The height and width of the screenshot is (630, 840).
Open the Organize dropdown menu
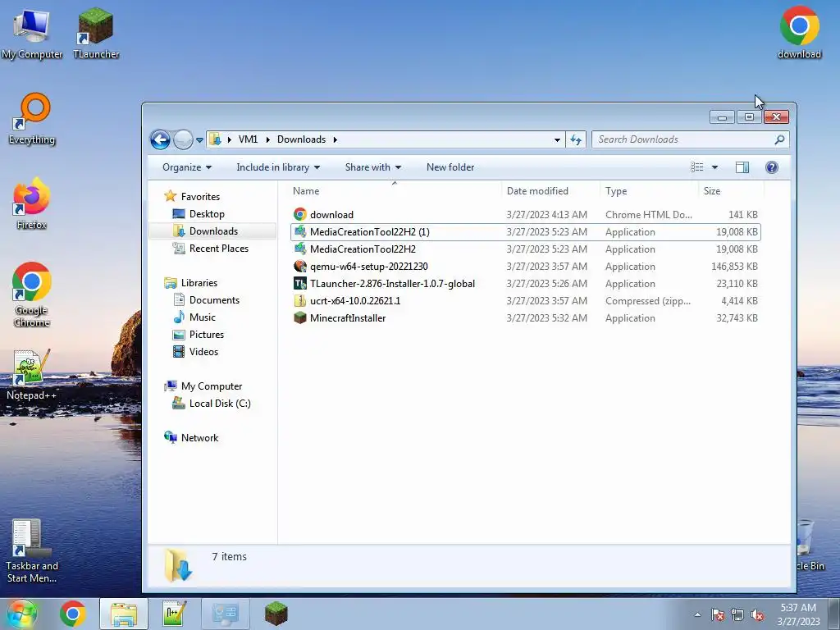click(187, 167)
